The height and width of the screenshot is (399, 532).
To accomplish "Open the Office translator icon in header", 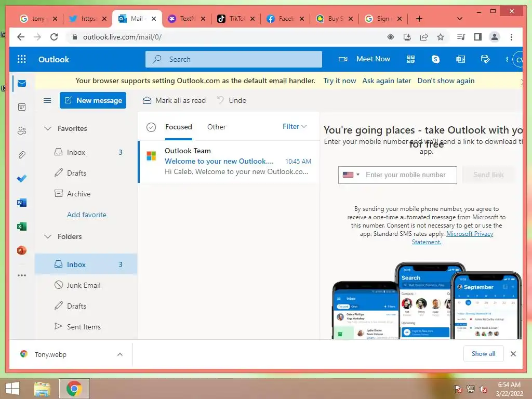I will [x=460, y=59].
